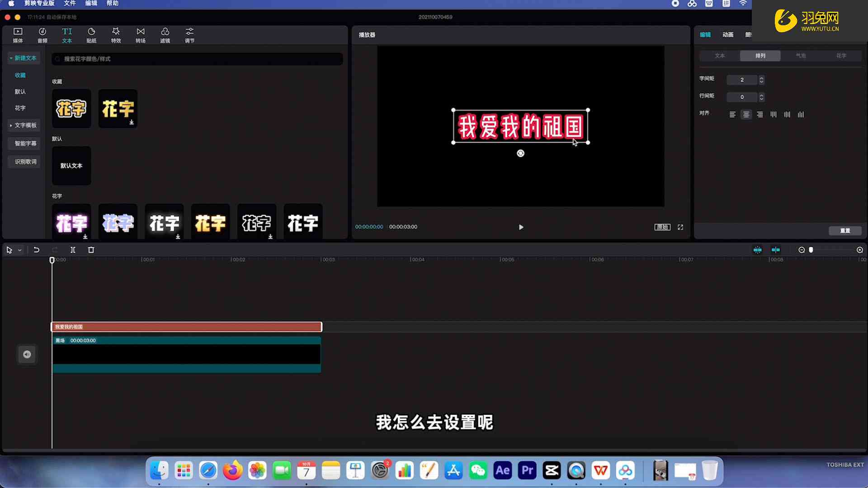Open the 文件 menu
Screen dimensions: 868x488
pyautogui.click(x=70, y=4)
